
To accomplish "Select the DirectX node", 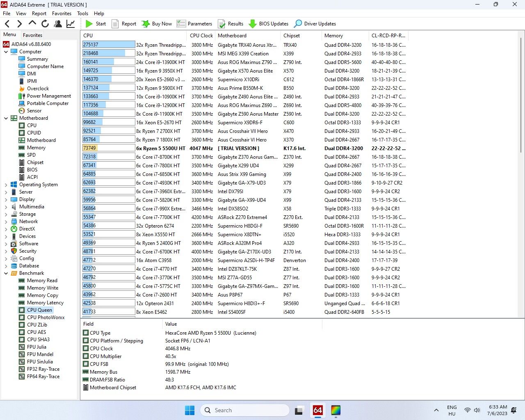I will click(x=27, y=229).
